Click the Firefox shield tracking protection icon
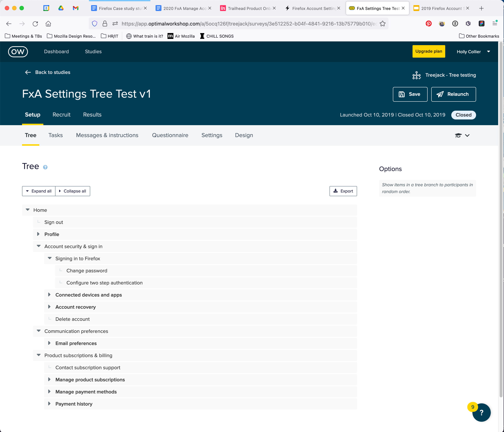Screen dimensions: 504x432 95,23
